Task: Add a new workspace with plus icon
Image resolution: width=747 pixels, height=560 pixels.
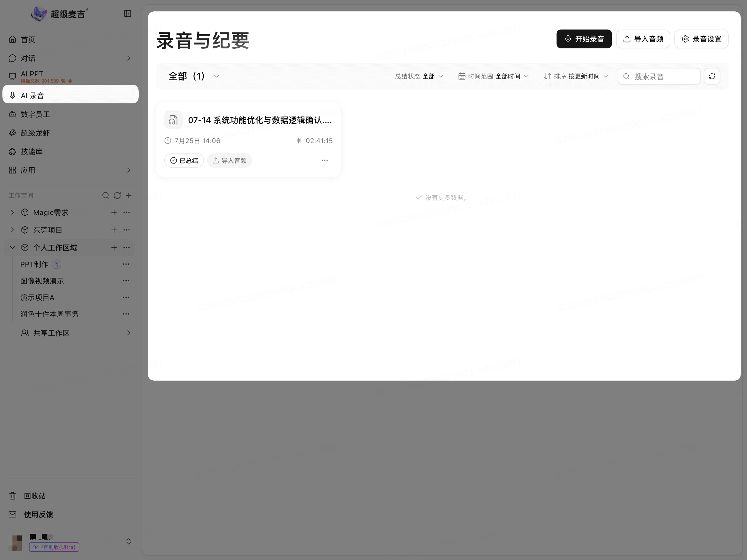Action: tap(129, 196)
